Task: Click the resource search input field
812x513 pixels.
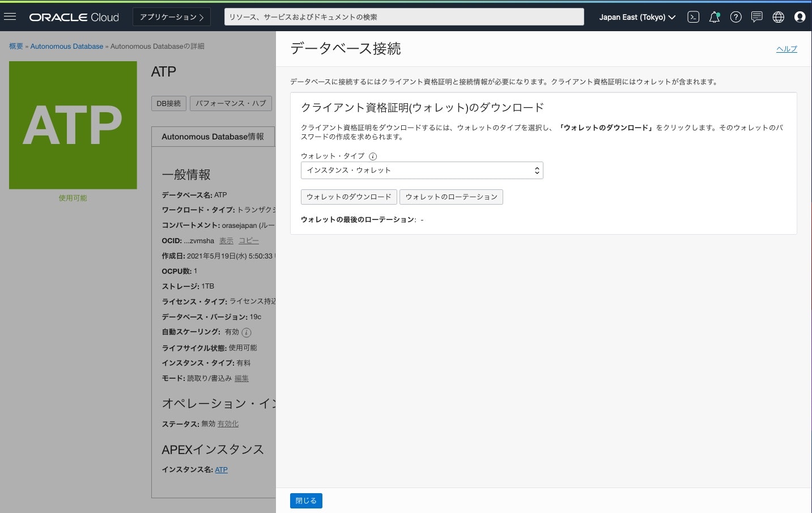Action: [x=403, y=16]
